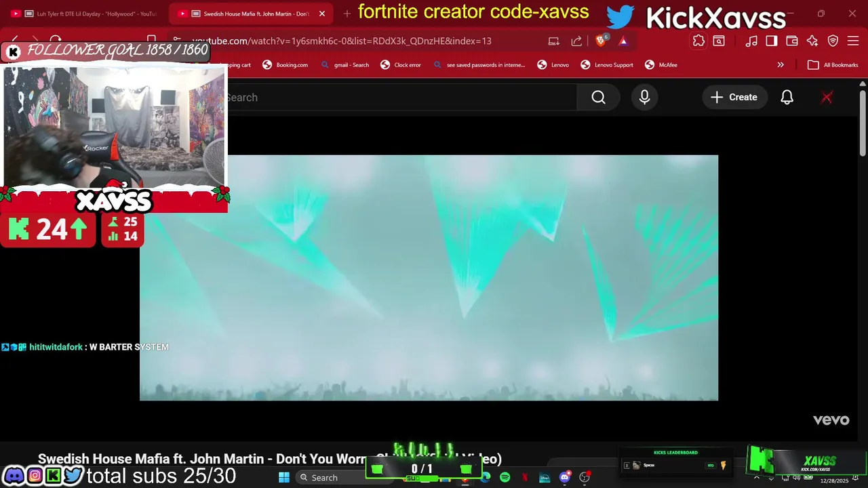Open the tab search icon
This screenshot has width=868, height=488.
coord(719,41)
